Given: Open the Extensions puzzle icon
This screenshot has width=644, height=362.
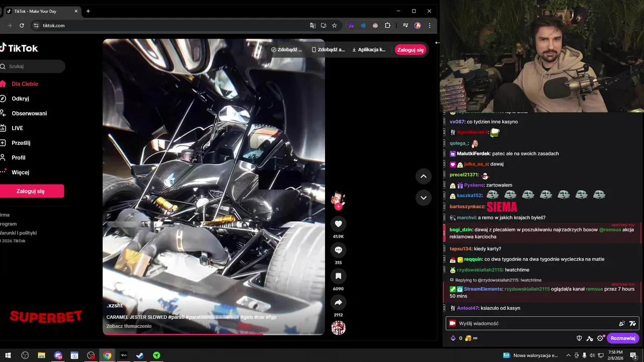Looking at the screenshot, I should (x=387, y=25).
